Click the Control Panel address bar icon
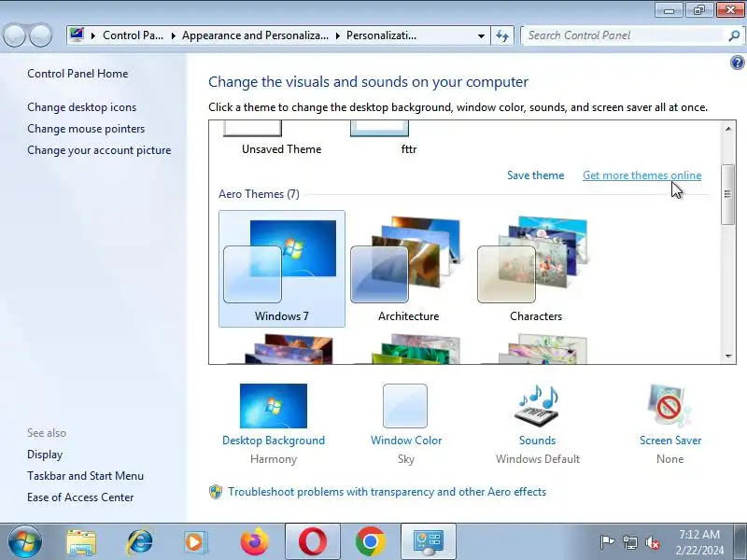Image resolution: width=747 pixels, height=560 pixels. pyautogui.click(x=77, y=35)
